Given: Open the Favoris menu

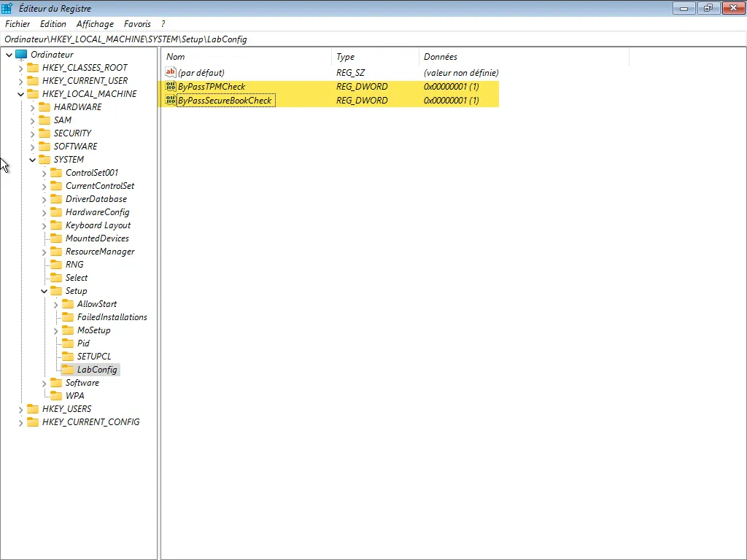Looking at the screenshot, I should [137, 24].
